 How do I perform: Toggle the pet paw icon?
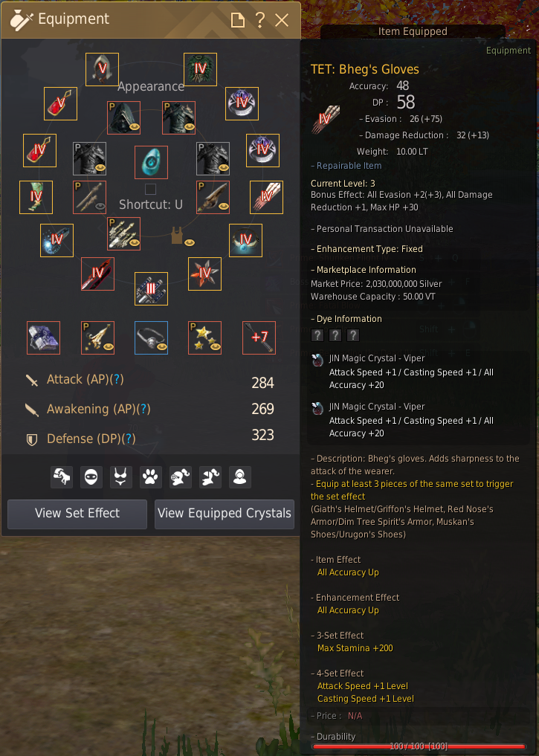[150, 477]
